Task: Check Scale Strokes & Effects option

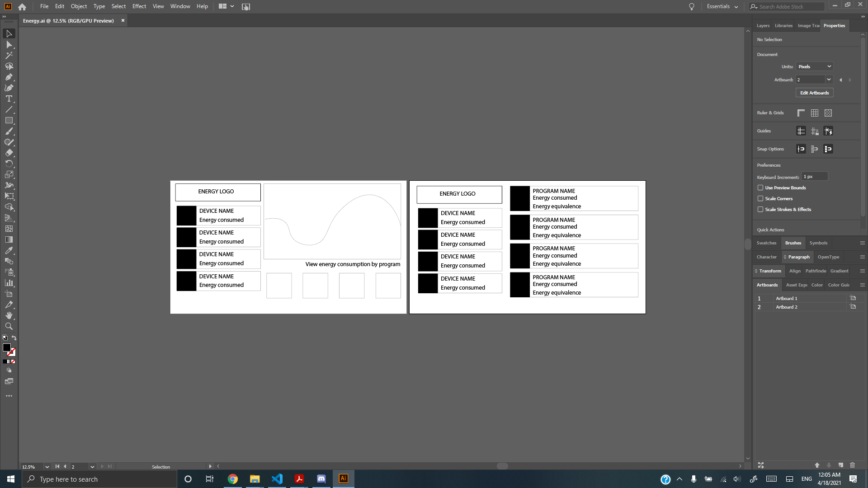Action: click(760, 209)
